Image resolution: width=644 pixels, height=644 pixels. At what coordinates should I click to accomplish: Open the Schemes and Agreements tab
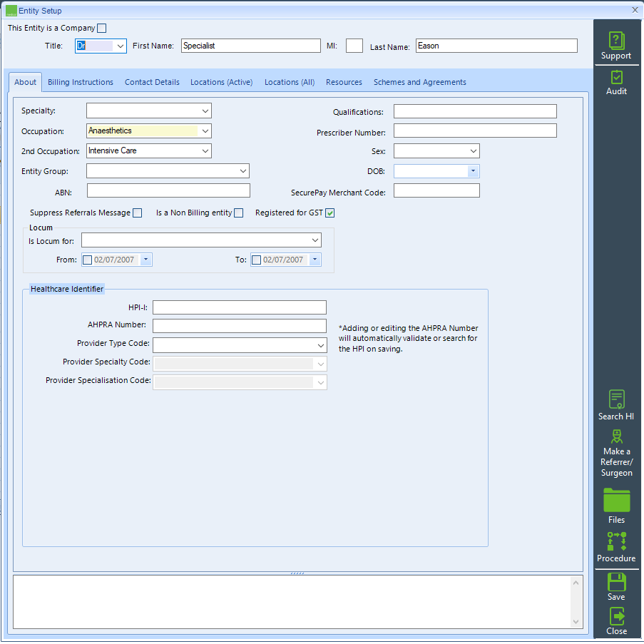(x=419, y=82)
